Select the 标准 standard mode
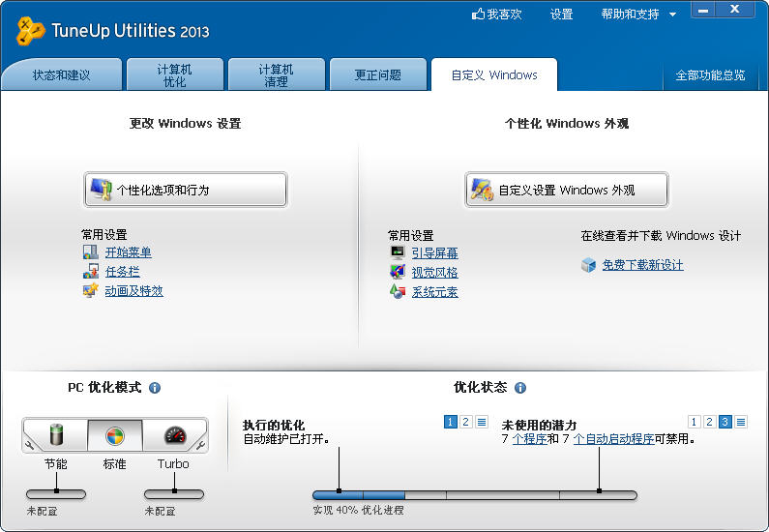Image resolution: width=769 pixels, height=532 pixels. 115,435
